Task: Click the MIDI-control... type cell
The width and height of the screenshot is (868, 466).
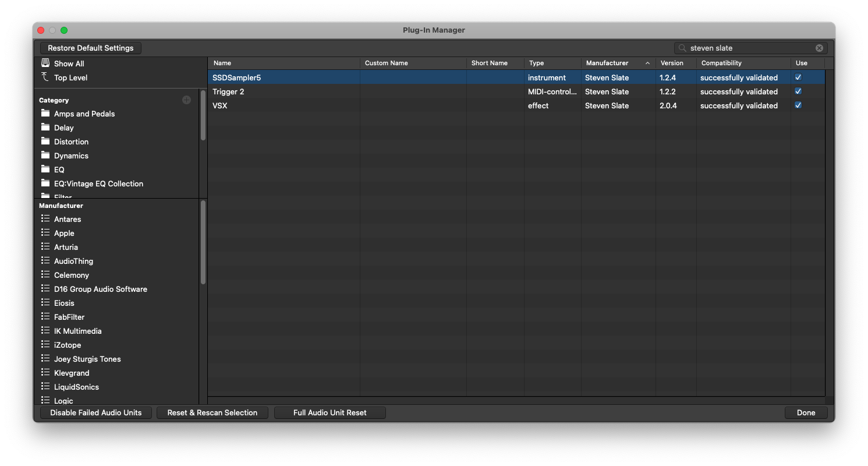Action: click(552, 91)
